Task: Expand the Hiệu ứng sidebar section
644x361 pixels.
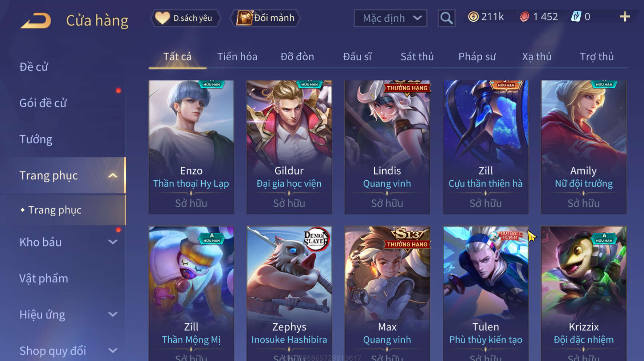Action: pyautogui.click(x=113, y=314)
